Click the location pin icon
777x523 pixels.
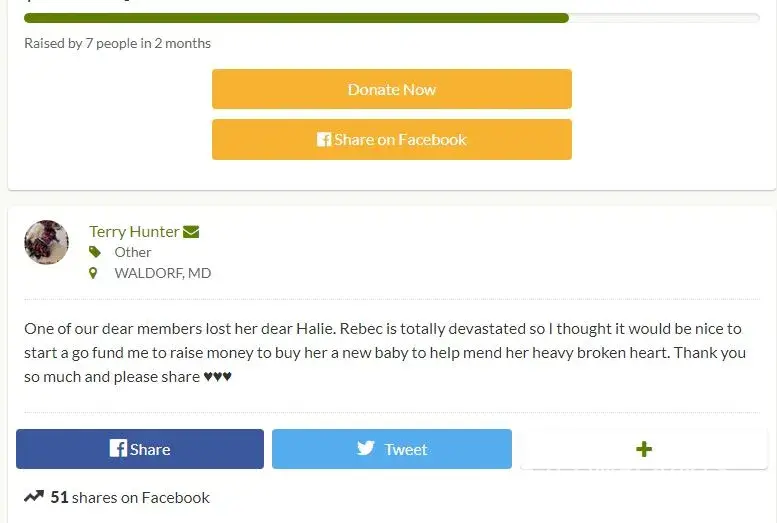point(94,273)
